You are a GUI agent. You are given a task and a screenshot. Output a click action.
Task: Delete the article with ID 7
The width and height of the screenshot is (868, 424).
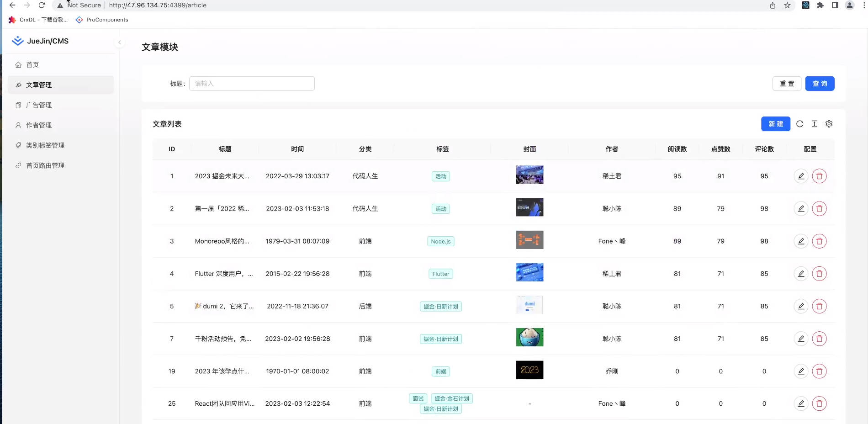[x=819, y=339]
